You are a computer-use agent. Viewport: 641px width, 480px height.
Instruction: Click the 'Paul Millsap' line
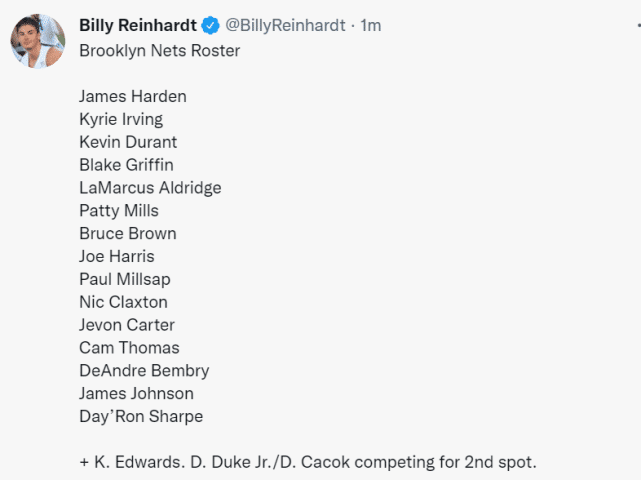tap(124, 279)
